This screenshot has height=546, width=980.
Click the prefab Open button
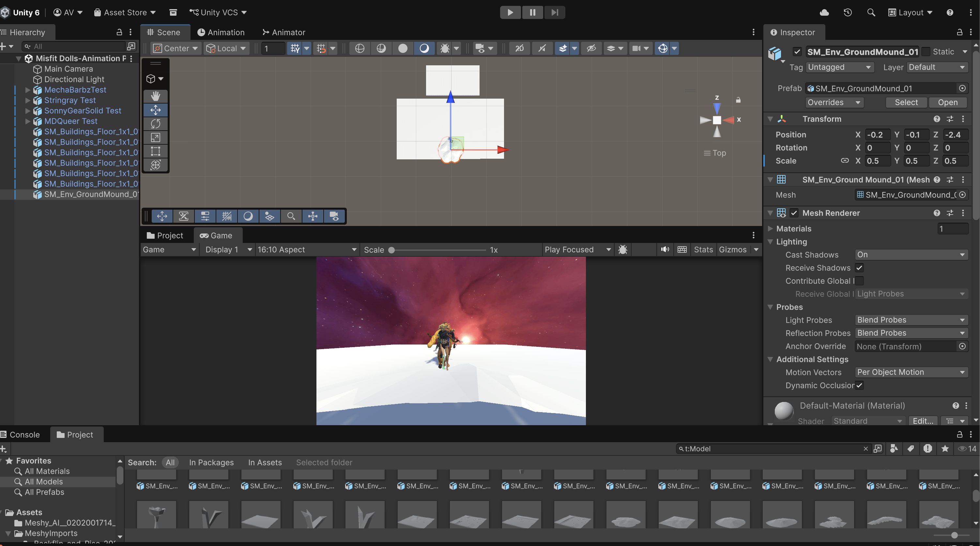[x=947, y=102]
